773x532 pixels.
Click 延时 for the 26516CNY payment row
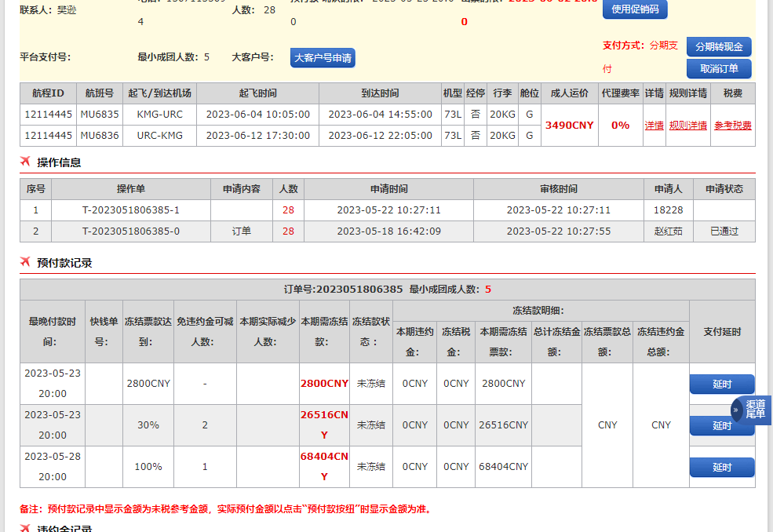click(721, 425)
